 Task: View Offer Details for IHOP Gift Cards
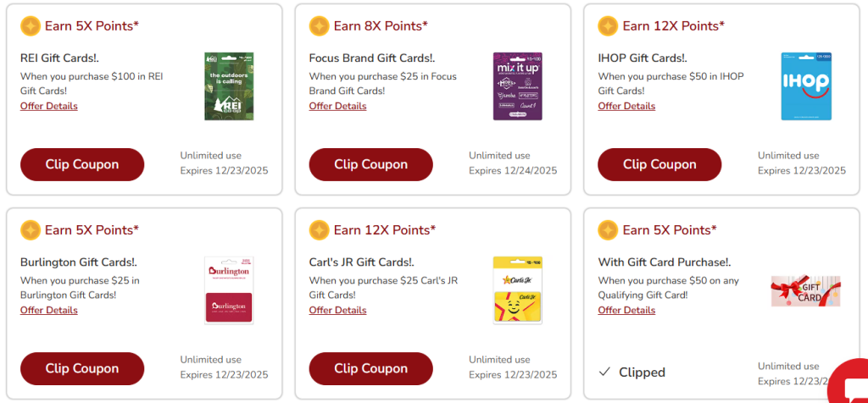point(626,107)
